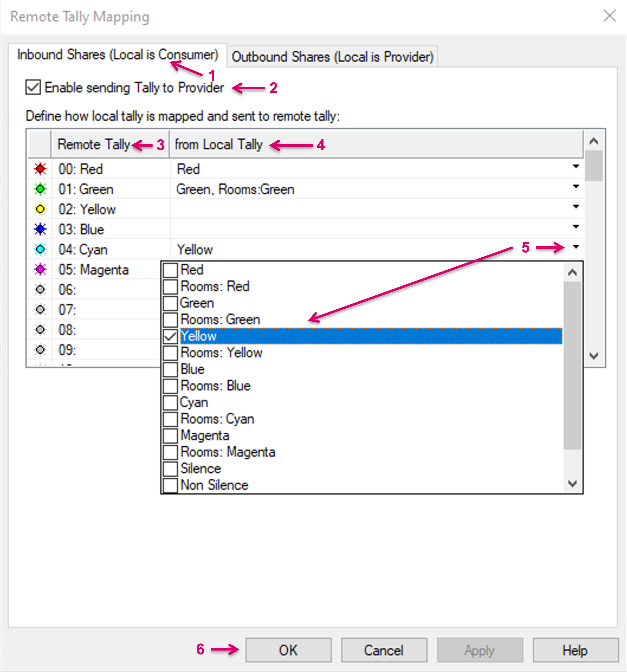Click the magenta tally light icon
The width and height of the screenshot is (627, 672).
coord(40,269)
